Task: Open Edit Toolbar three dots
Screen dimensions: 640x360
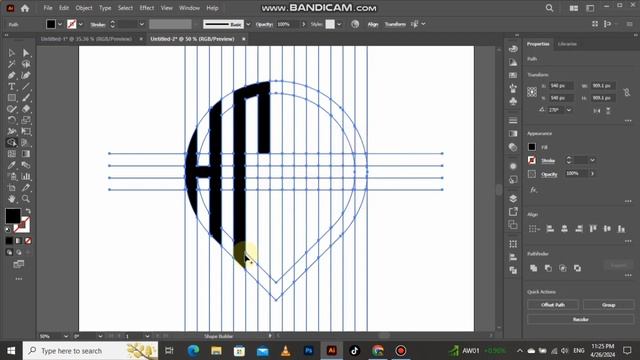Action: tap(19, 279)
